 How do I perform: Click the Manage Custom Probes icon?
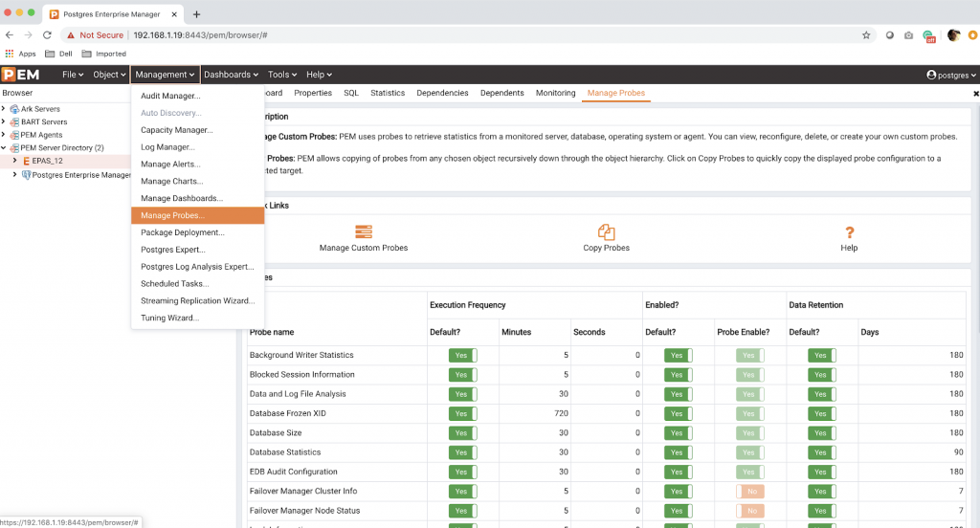pyautogui.click(x=364, y=231)
